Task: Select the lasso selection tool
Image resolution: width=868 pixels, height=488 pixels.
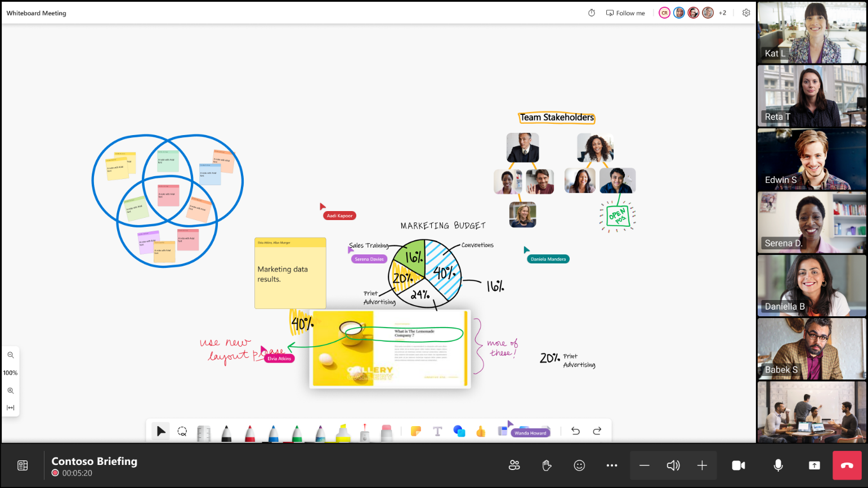Action: click(x=182, y=431)
